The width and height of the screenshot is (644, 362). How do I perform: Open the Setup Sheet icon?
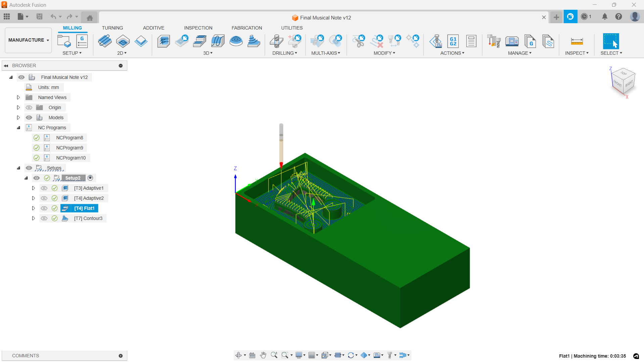click(471, 41)
